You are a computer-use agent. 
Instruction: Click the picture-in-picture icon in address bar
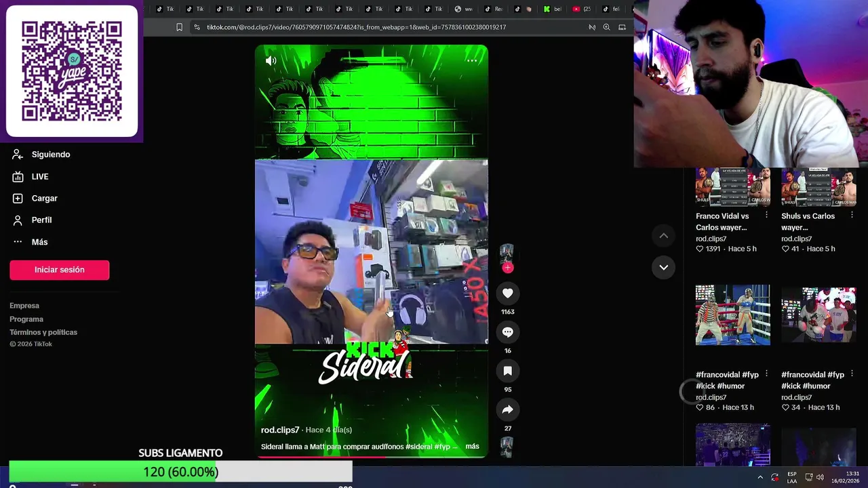pos(622,27)
